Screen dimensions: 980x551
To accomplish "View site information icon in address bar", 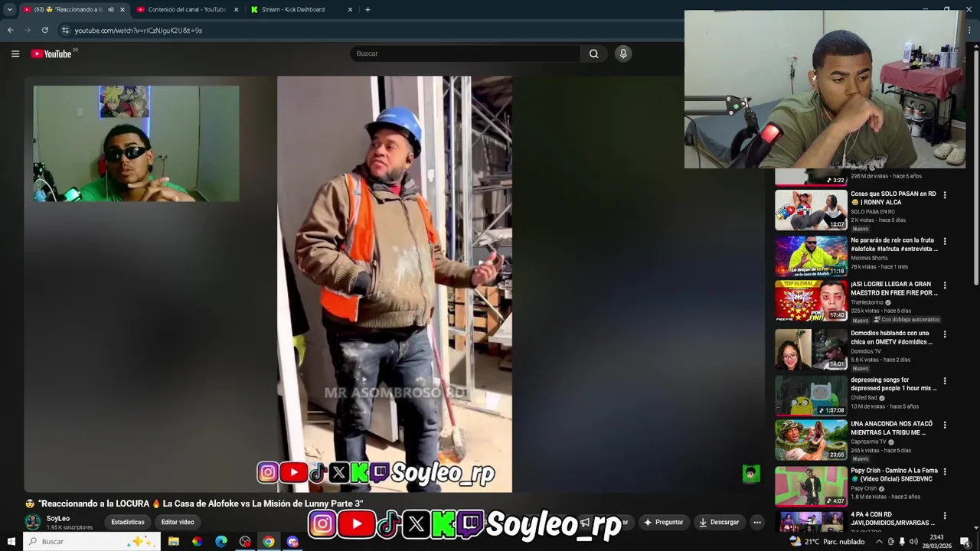I will tap(65, 30).
